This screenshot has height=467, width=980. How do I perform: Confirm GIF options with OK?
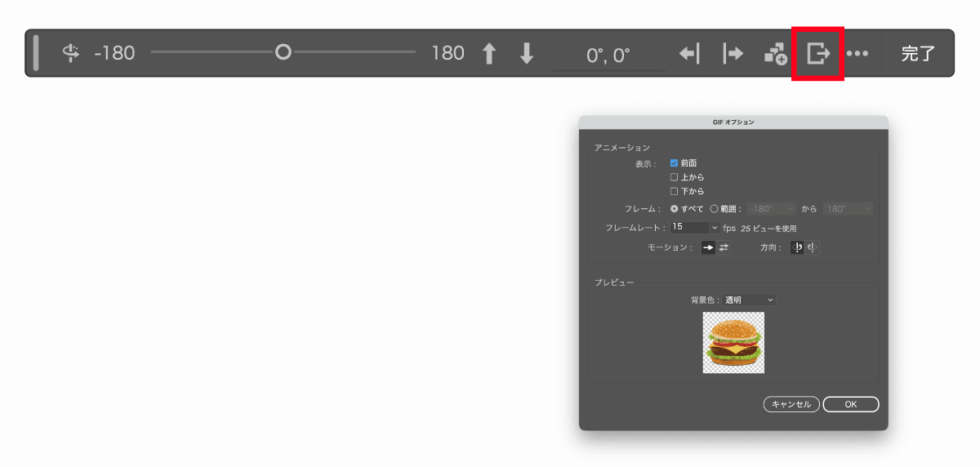[x=850, y=404]
